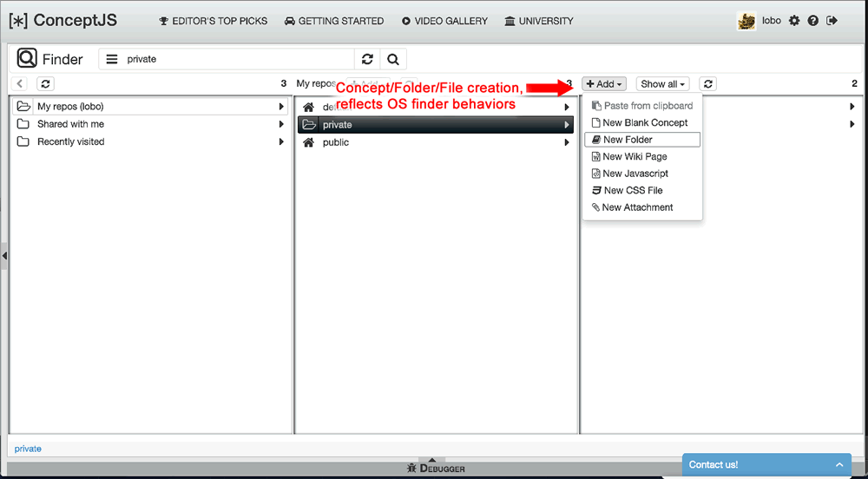Choose New Wiki Page
Viewport: 868px width, 479px height.
tap(642, 156)
